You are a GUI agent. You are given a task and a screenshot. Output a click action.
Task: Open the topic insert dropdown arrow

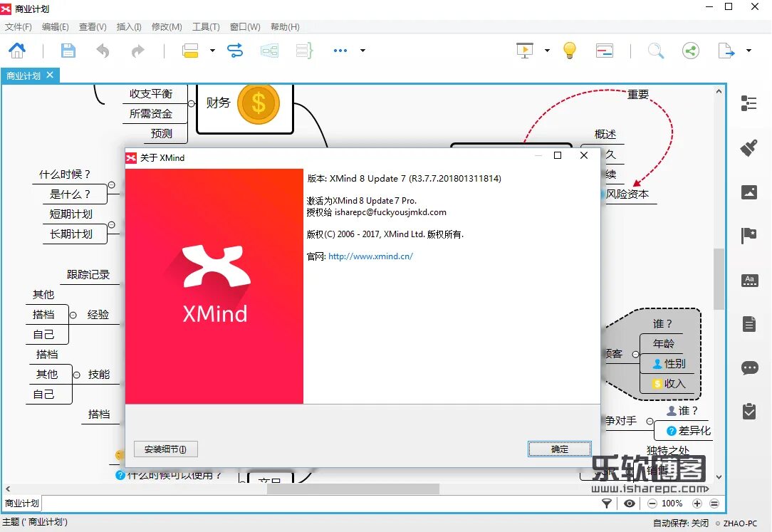(212, 50)
